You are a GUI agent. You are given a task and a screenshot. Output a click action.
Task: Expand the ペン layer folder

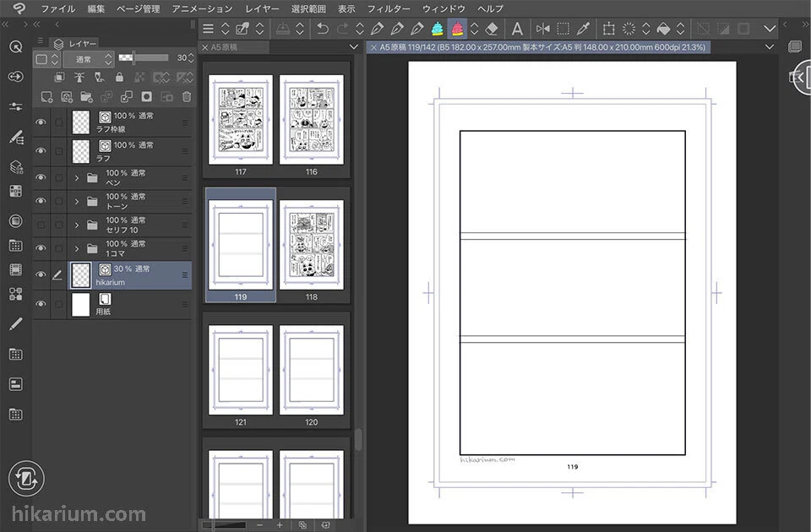77,178
